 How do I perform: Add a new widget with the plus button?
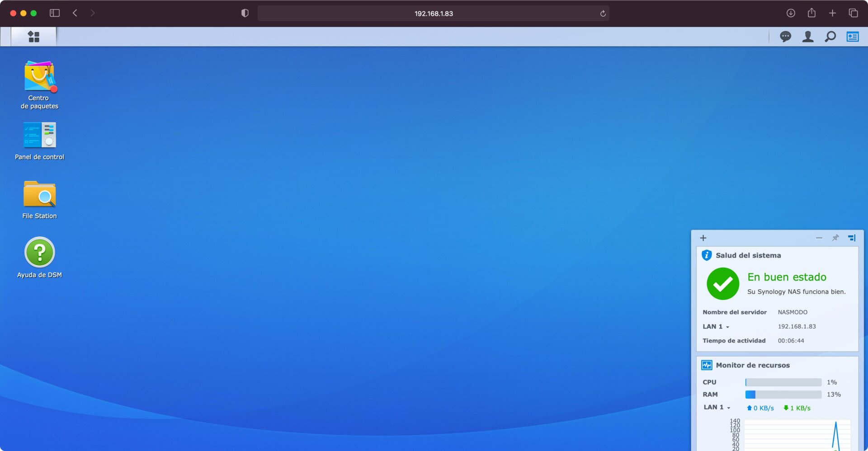coord(703,238)
